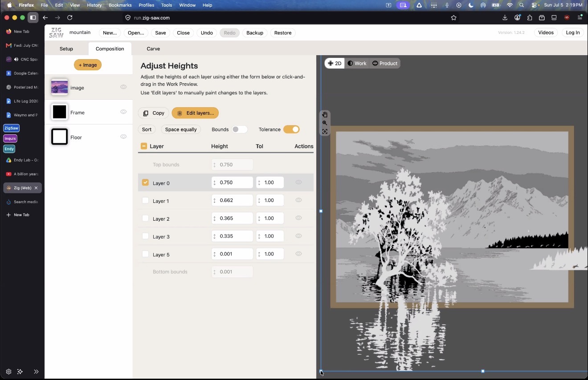Click the ZigSaw logo
588x380 pixels.
click(x=56, y=33)
